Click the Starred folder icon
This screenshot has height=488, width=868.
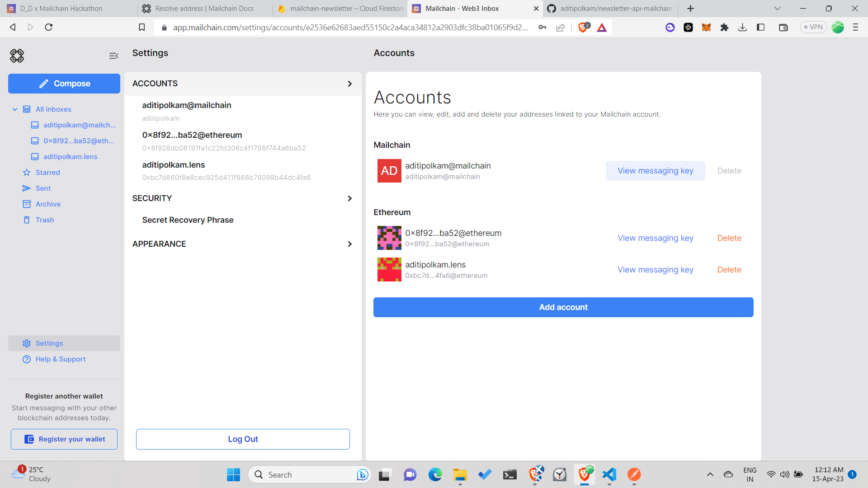(26, 172)
